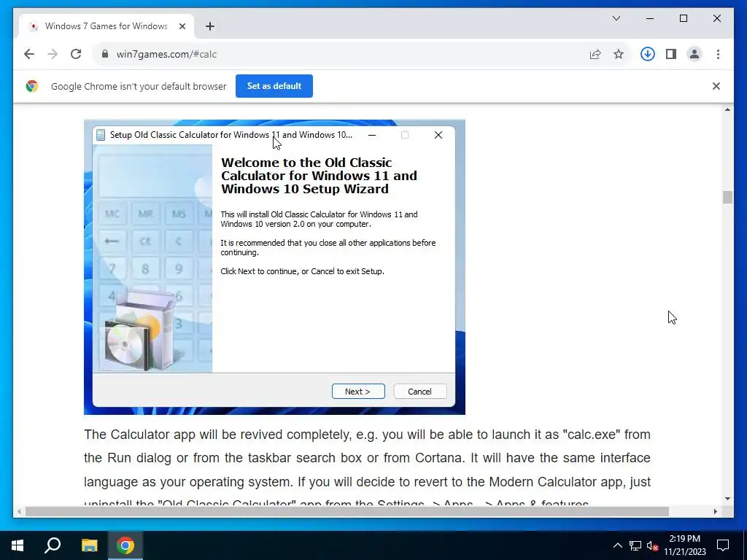Toggle the Chrome side panel

(x=671, y=54)
